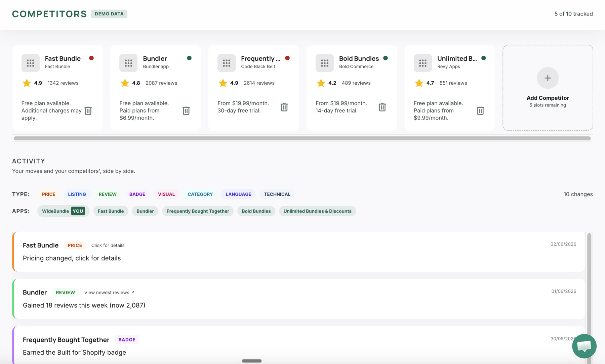Click the Add Competitor label
This screenshot has height=364, width=605.
coord(548,98)
